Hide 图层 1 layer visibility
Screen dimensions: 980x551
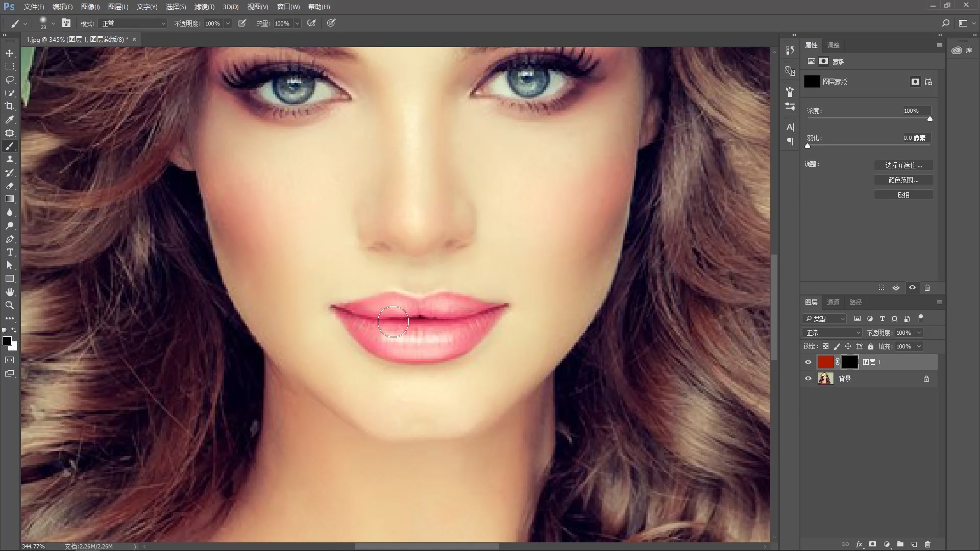(x=808, y=362)
